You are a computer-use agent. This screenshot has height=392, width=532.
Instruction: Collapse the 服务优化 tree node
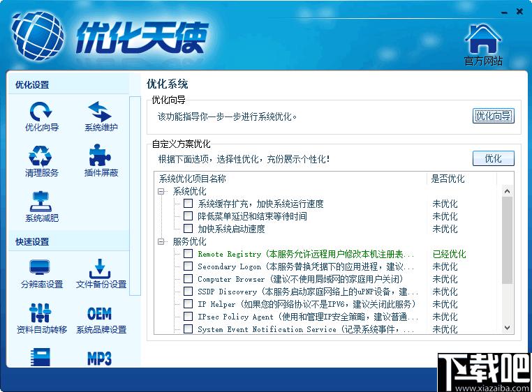(161, 242)
